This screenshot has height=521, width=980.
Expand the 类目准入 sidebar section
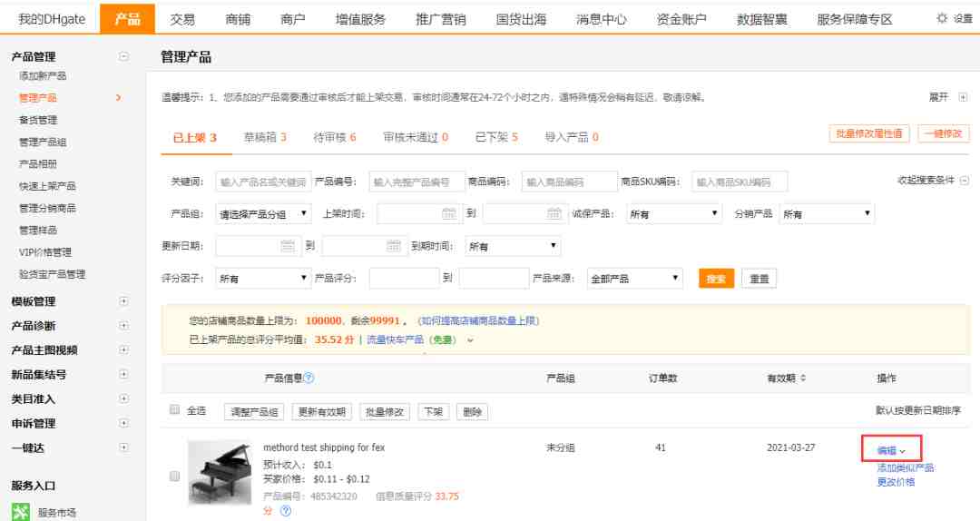pyautogui.click(x=123, y=399)
